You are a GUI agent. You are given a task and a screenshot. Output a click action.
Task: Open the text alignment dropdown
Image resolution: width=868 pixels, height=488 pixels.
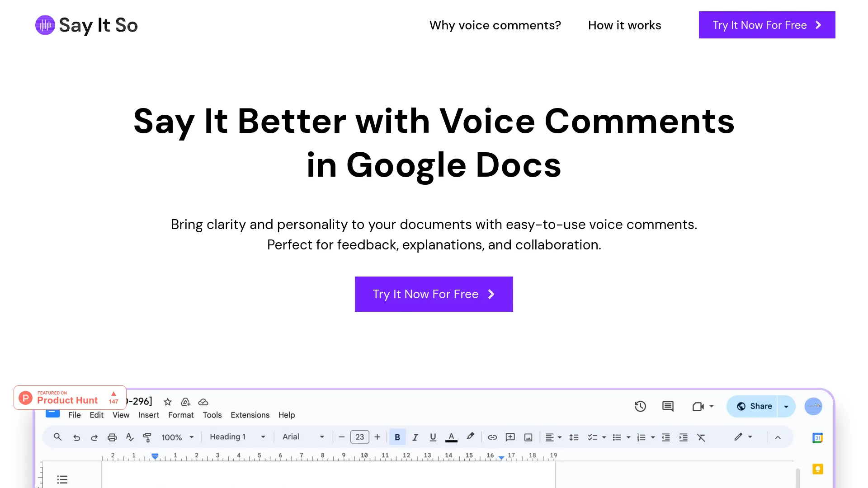(553, 437)
